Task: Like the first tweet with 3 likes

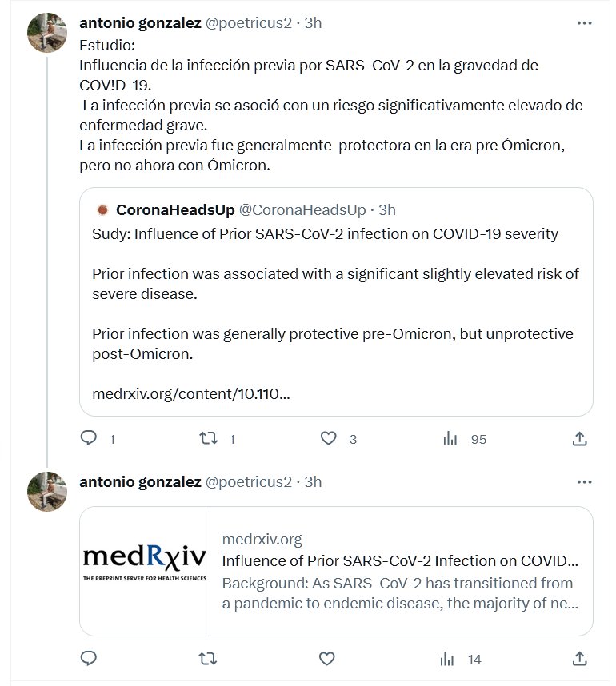Action: 327,438
